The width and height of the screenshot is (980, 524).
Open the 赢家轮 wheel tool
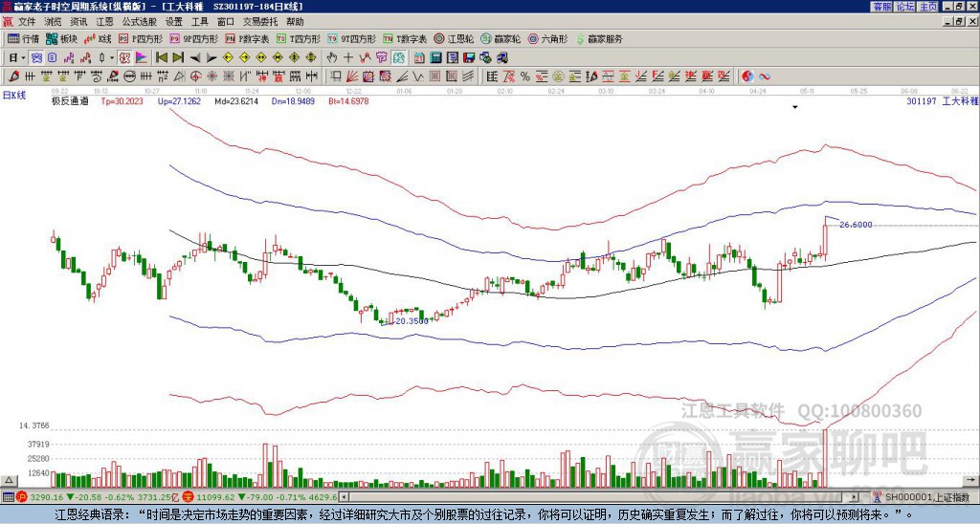[501, 38]
